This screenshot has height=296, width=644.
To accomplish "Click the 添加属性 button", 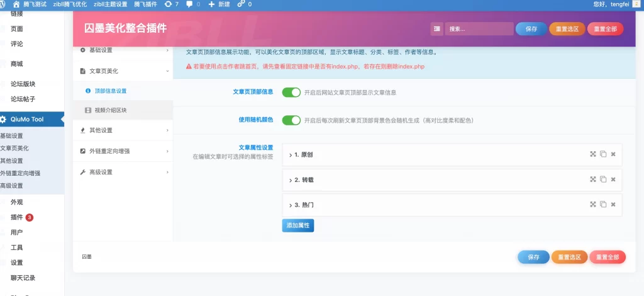I will 297,225.
